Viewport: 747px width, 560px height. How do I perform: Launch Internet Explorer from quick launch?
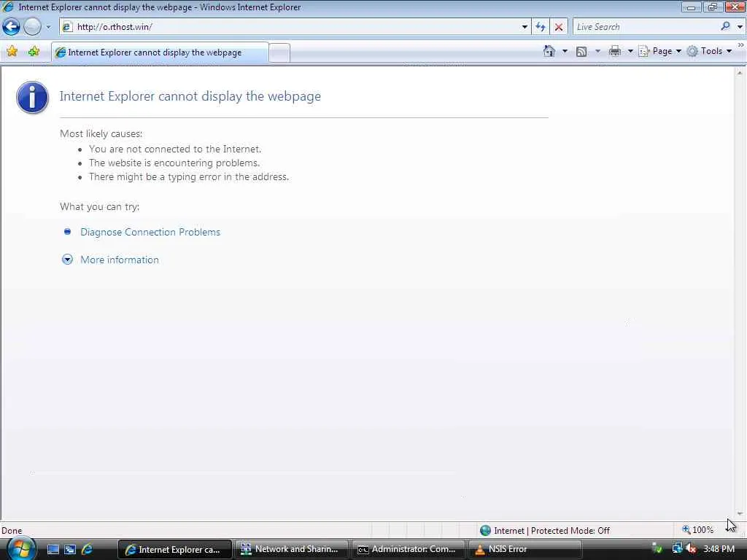(x=87, y=549)
